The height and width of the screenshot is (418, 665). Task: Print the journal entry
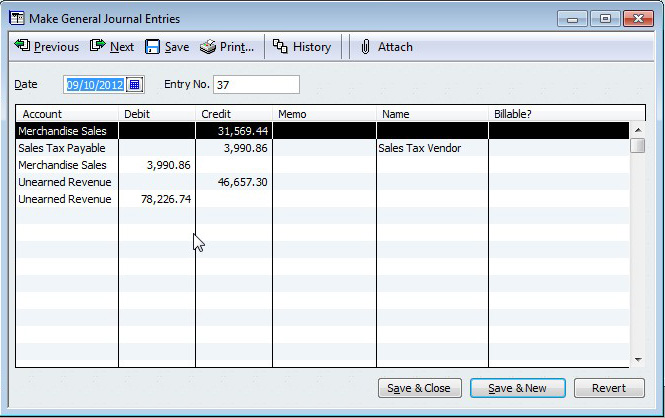[226, 47]
